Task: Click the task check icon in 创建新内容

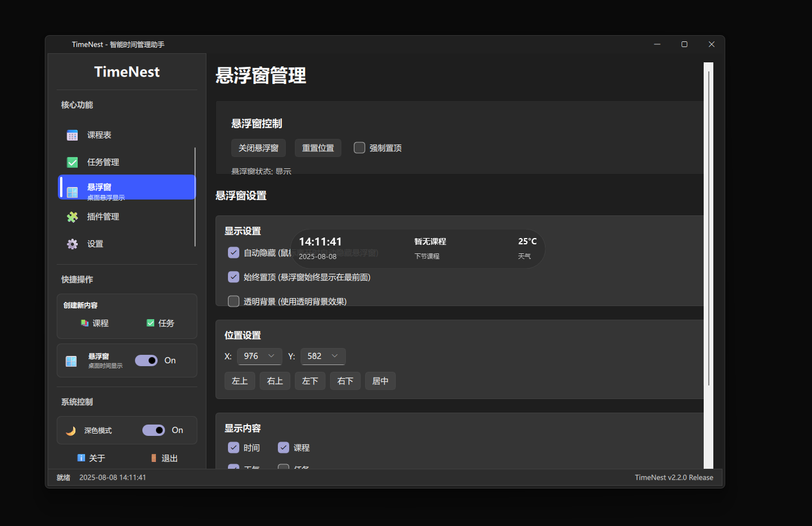Action: click(150, 323)
